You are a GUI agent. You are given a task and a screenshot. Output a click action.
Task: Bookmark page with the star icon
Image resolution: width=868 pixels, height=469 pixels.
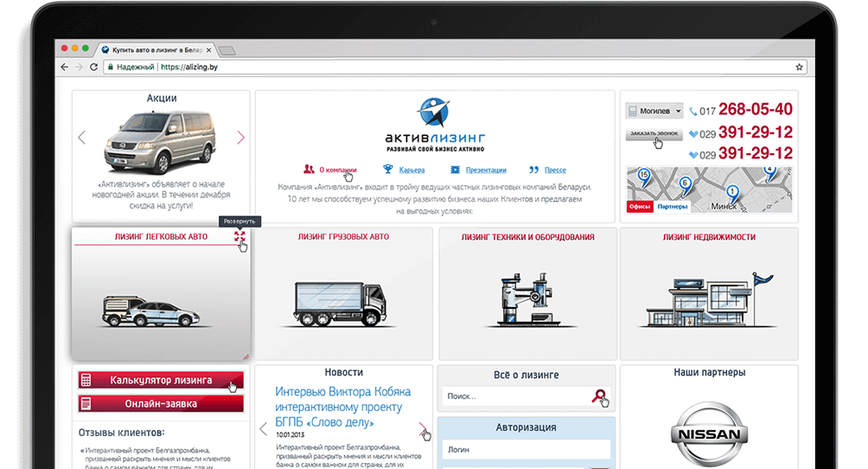[x=799, y=67]
